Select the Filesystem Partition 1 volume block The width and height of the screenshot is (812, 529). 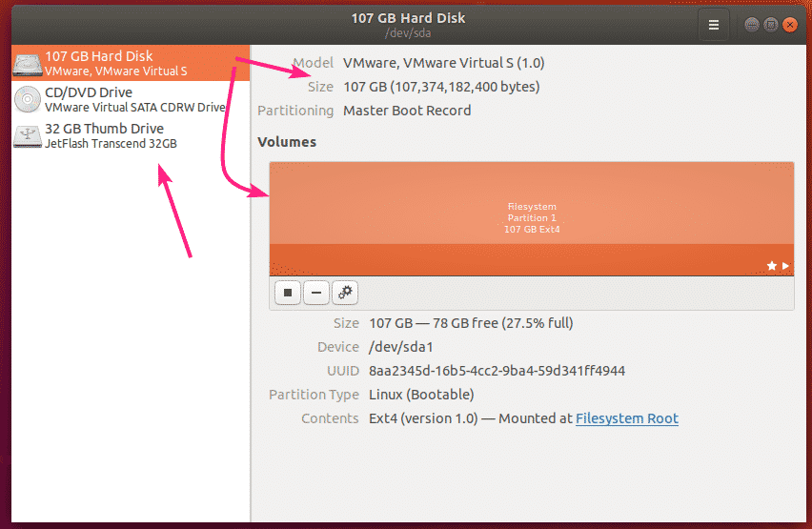pos(531,218)
